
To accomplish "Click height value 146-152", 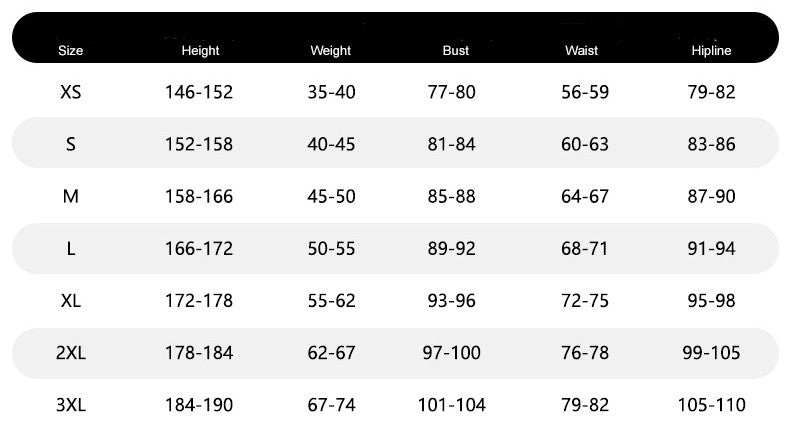I will point(198,92).
